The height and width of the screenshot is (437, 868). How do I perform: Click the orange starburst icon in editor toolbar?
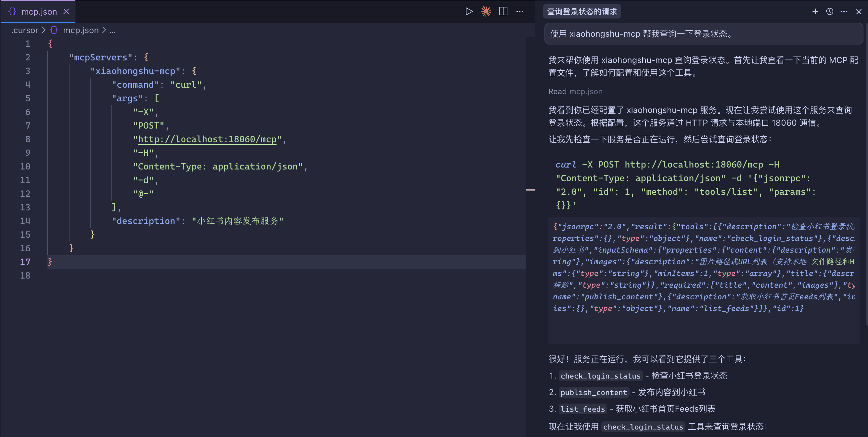[486, 11]
